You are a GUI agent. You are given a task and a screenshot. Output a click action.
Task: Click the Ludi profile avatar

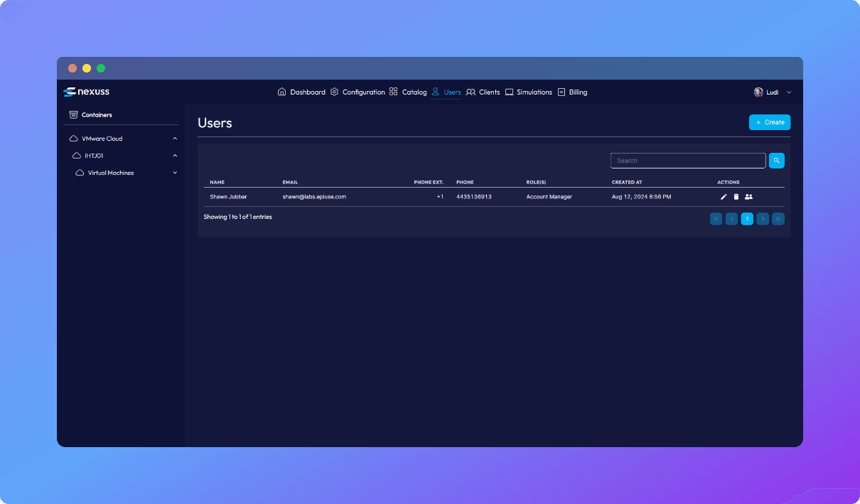click(x=758, y=92)
